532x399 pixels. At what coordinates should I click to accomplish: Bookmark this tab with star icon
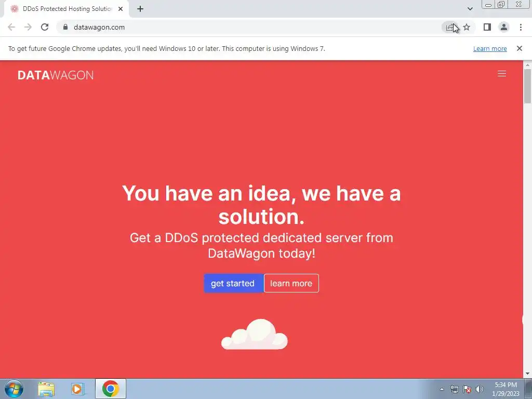pyautogui.click(x=467, y=27)
